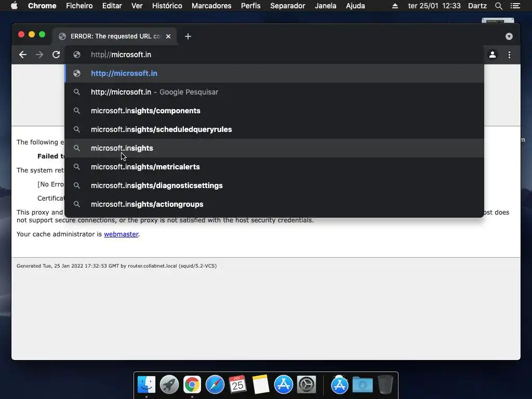The image size is (532, 399).
Task: Open Spotlight search magnifier icon
Action: [498, 6]
